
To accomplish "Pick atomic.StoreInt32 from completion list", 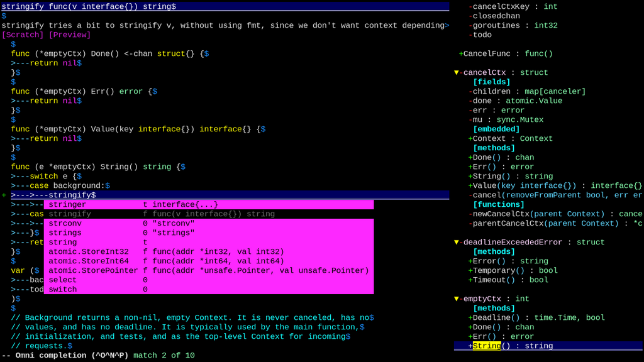I will [x=209, y=251].
